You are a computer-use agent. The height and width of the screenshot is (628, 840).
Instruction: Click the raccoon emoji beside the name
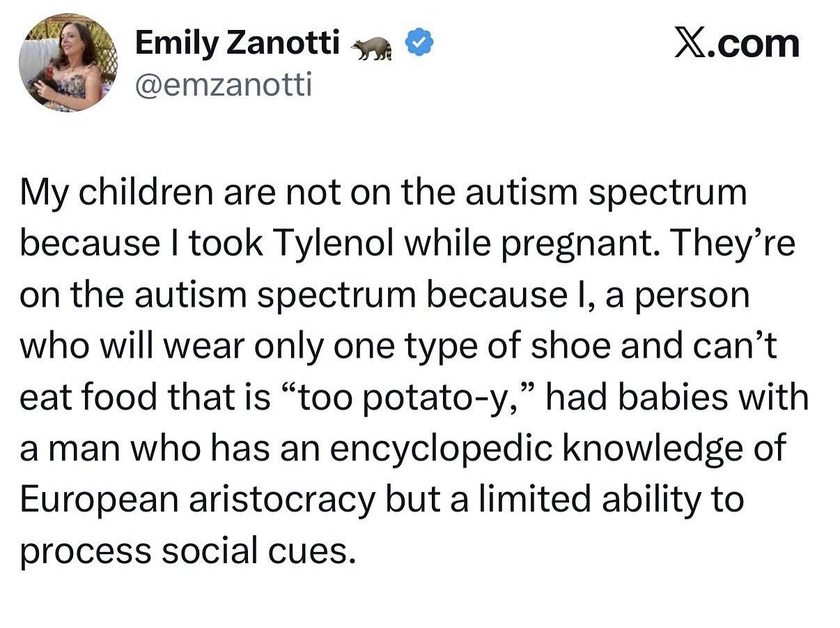(x=372, y=47)
